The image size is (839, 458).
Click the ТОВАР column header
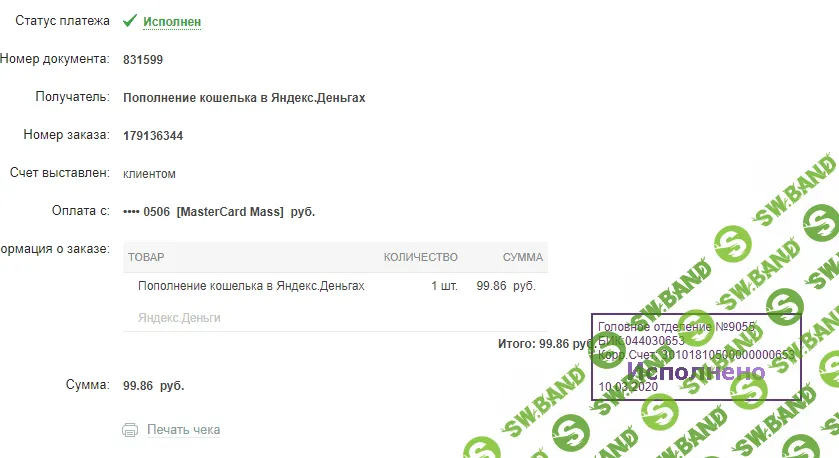[146, 257]
